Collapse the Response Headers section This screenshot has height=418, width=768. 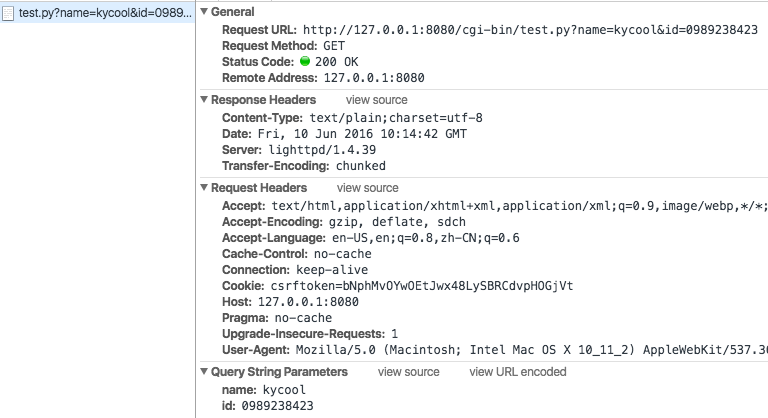(204, 100)
